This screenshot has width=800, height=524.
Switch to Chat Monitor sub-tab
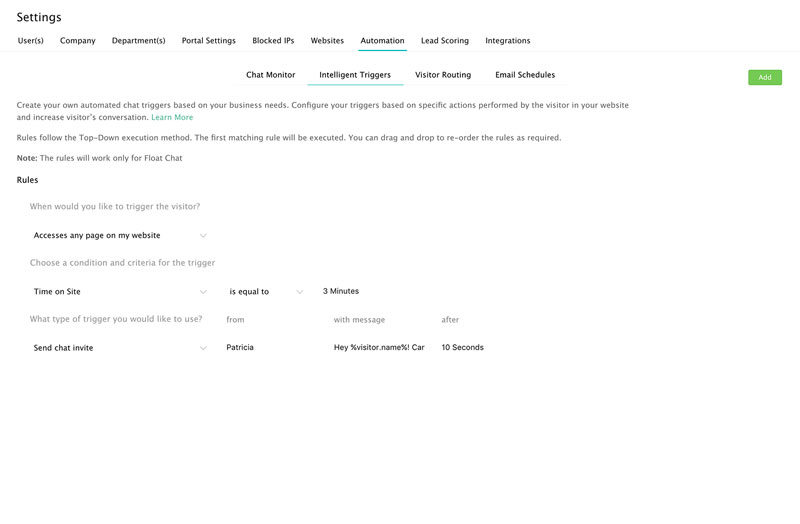tap(270, 75)
